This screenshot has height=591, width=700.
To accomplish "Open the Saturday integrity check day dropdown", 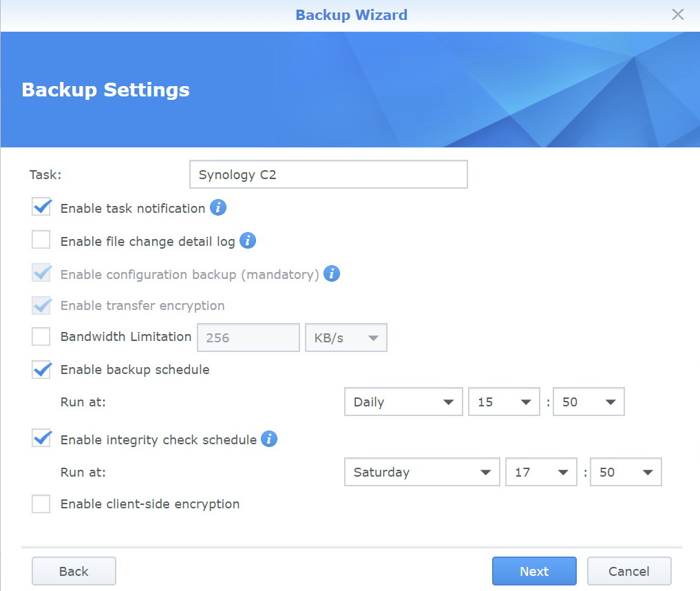I will 422,472.
